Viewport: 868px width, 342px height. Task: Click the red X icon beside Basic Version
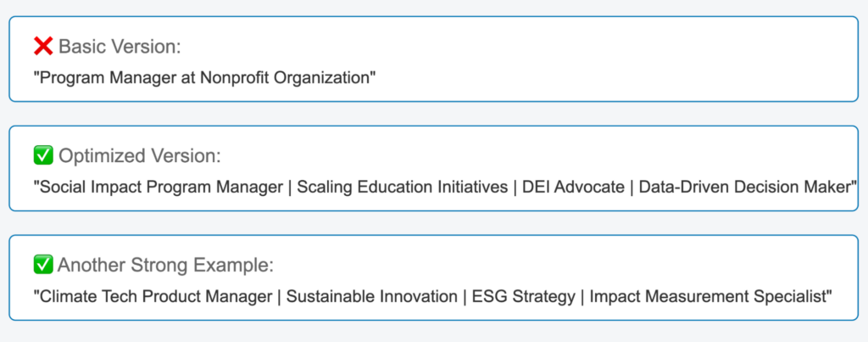click(x=43, y=47)
